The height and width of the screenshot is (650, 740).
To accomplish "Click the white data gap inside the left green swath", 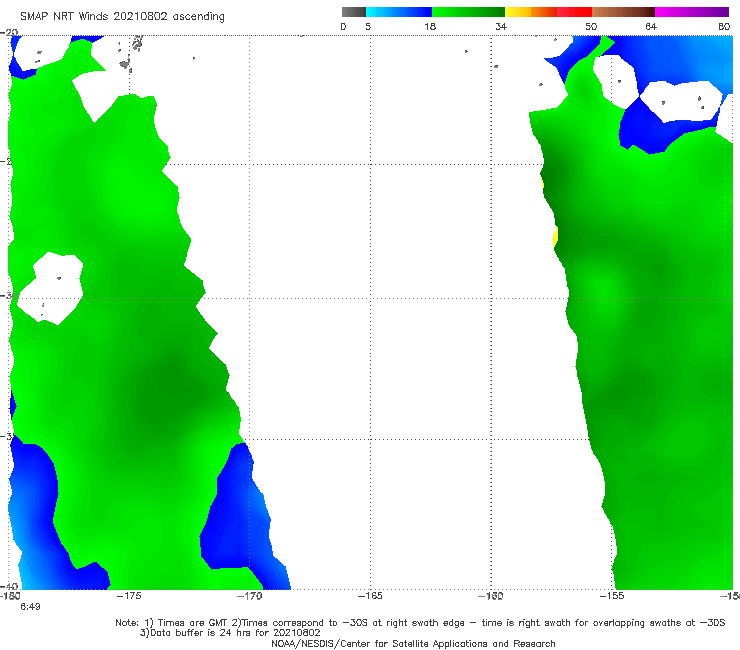I will [x=51, y=288].
